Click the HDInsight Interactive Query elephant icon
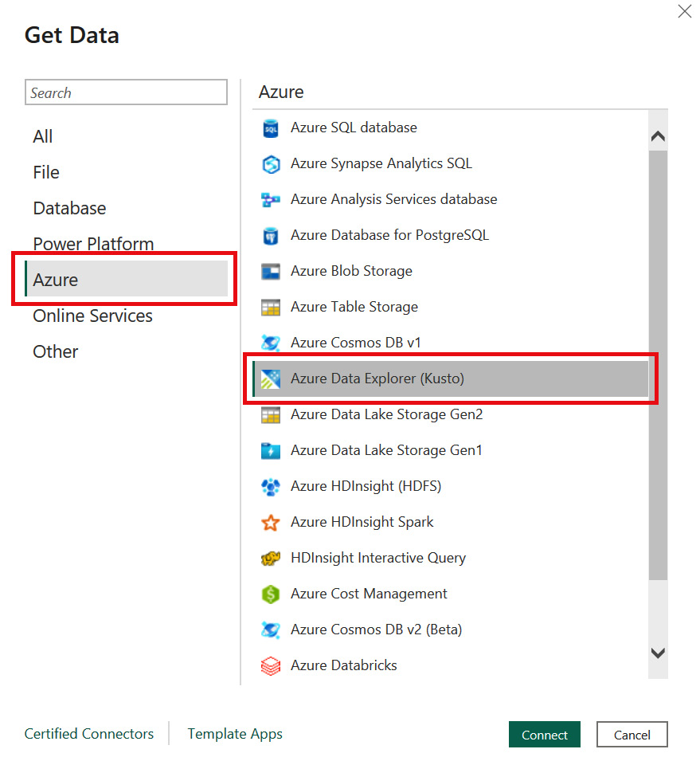Screen dimensions: 700x757 point(271,559)
